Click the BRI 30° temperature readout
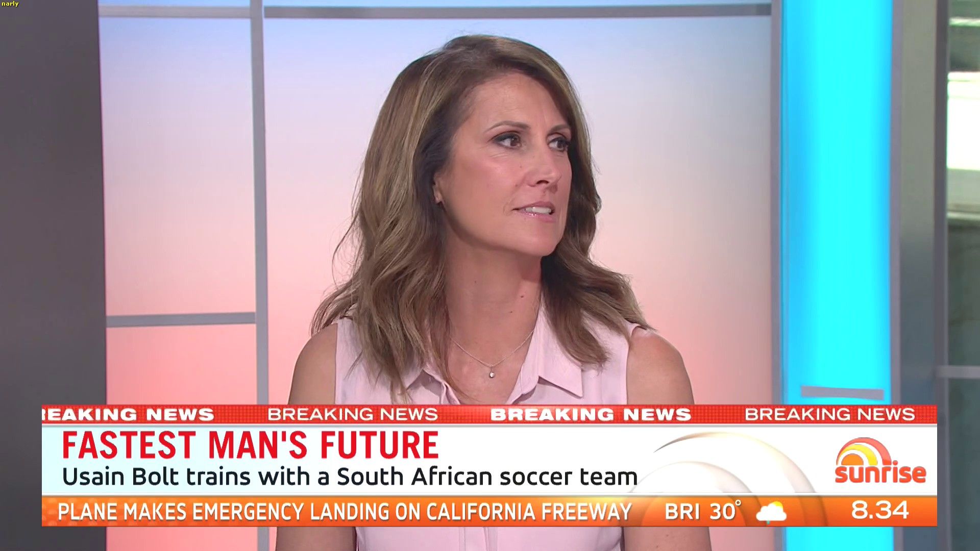The height and width of the screenshot is (551, 980). pyautogui.click(x=703, y=511)
